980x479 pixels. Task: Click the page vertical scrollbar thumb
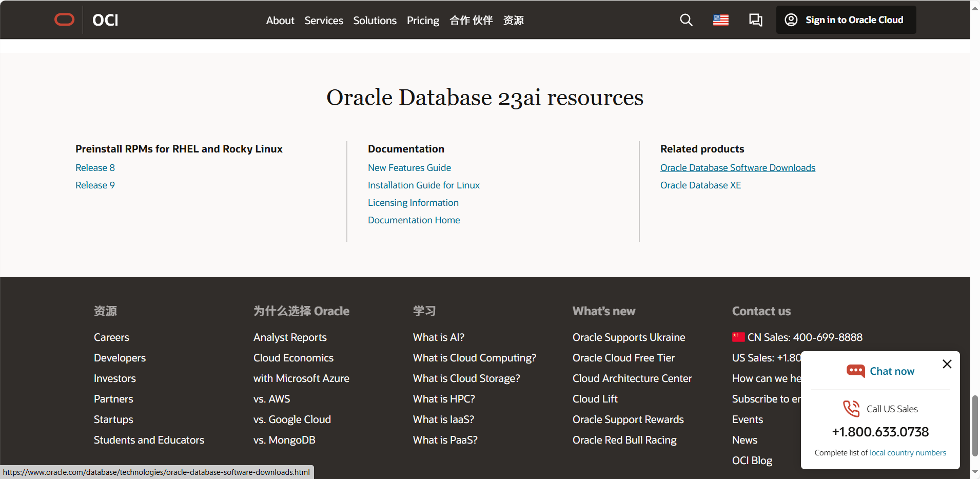[x=975, y=425]
